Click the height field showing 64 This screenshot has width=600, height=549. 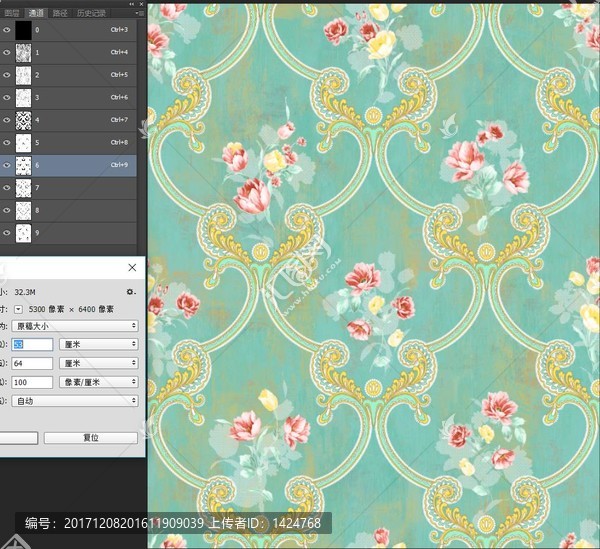pyautogui.click(x=32, y=363)
